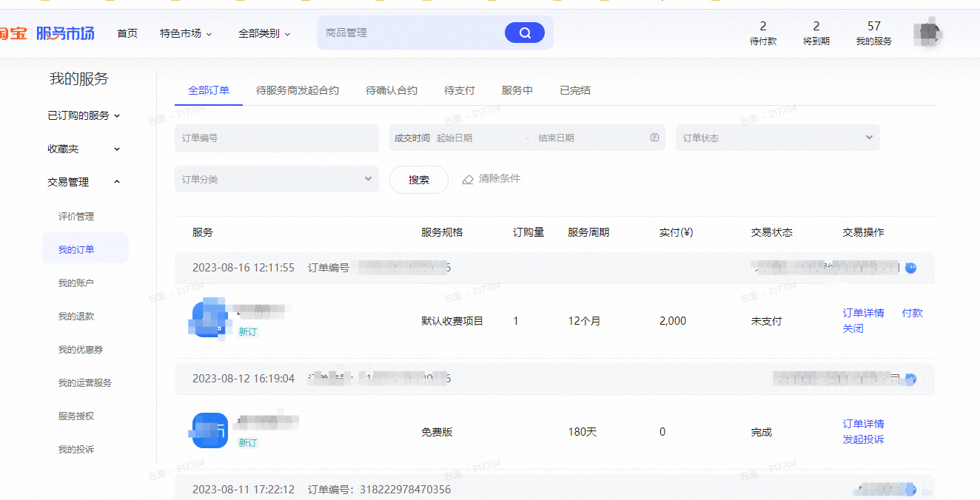Viewport: 980px width, 500px height.
Task: Go to 首页 in top navigation
Action: click(x=127, y=33)
